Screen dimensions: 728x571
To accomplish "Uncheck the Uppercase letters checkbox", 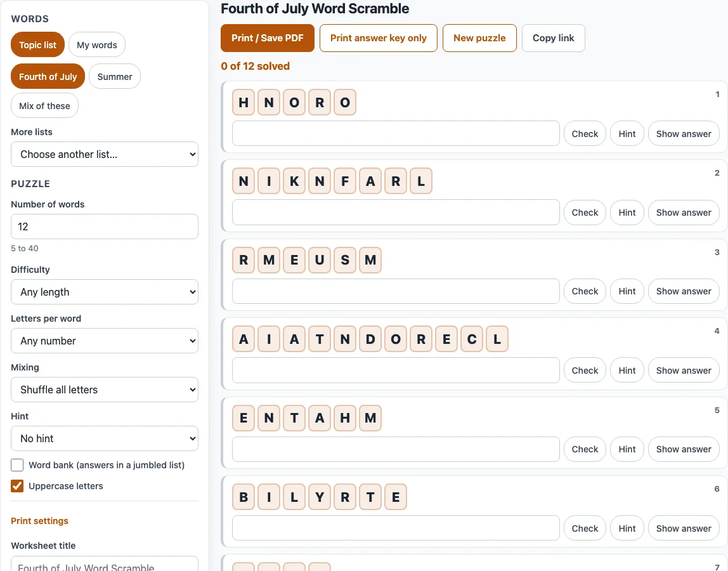I will pyautogui.click(x=17, y=486).
